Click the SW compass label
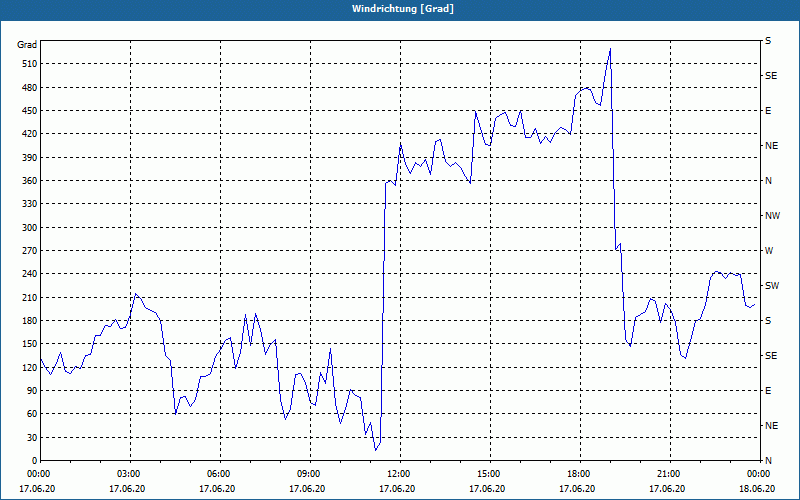 point(772,286)
